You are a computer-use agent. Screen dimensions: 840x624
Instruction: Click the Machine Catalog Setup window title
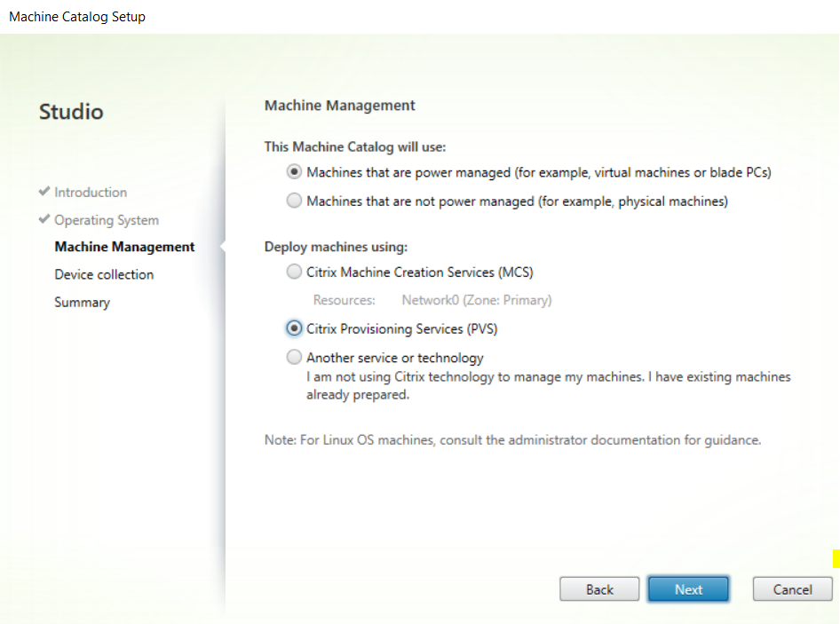click(77, 17)
